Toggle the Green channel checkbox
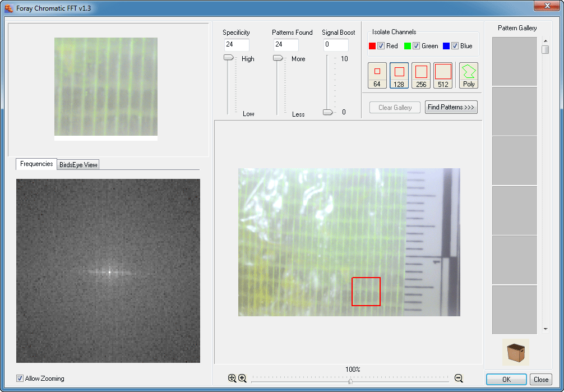 coord(416,46)
